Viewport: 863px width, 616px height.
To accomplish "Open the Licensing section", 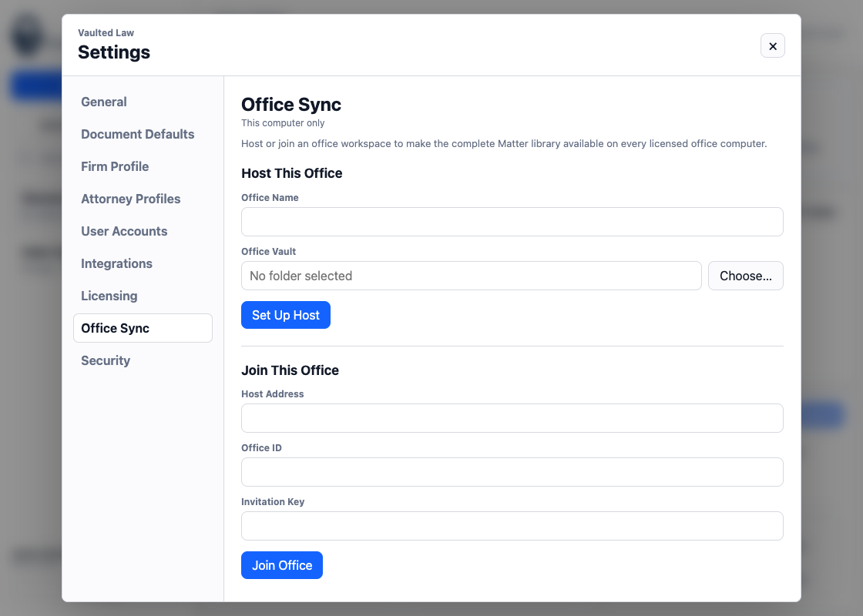I will [143, 296].
